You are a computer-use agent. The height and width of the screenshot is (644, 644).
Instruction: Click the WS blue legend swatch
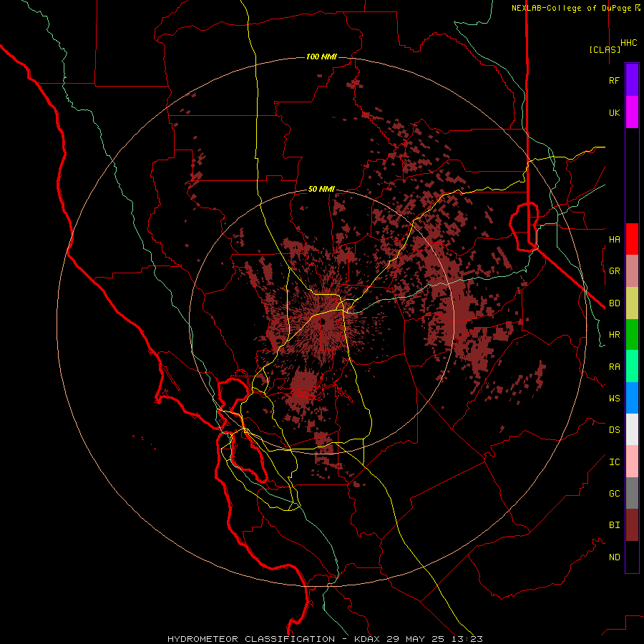click(632, 398)
